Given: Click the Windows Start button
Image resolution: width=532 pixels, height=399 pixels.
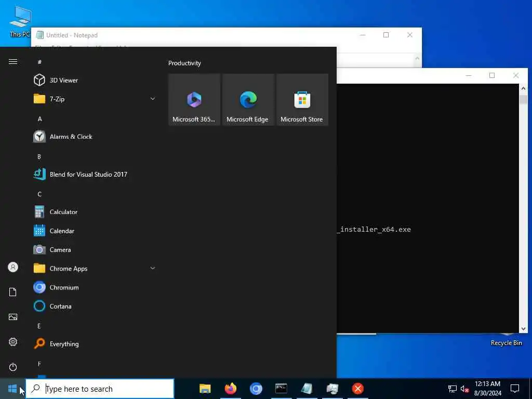Looking at the screenshot, I should (x=12, y=389).
